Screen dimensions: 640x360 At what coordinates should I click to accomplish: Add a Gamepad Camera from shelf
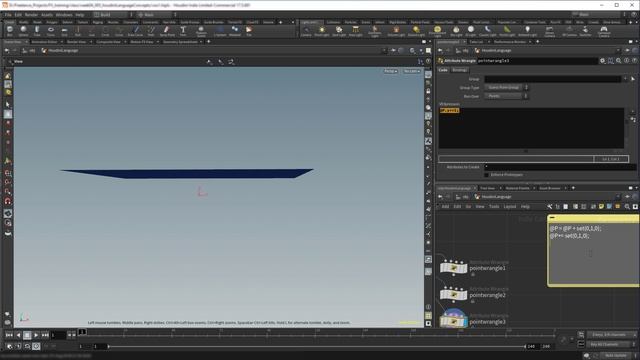coord(604,31)
